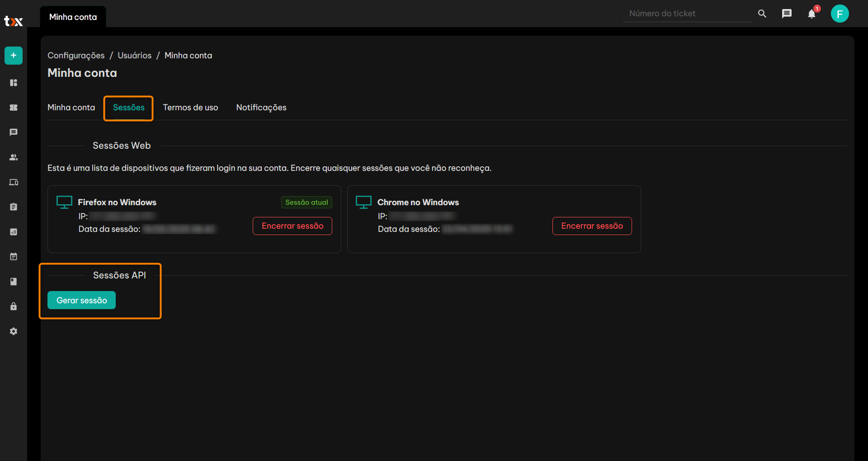
Task: Click the Chrome no Windows title
Action: pyautogui.click(x=418, y=202)
